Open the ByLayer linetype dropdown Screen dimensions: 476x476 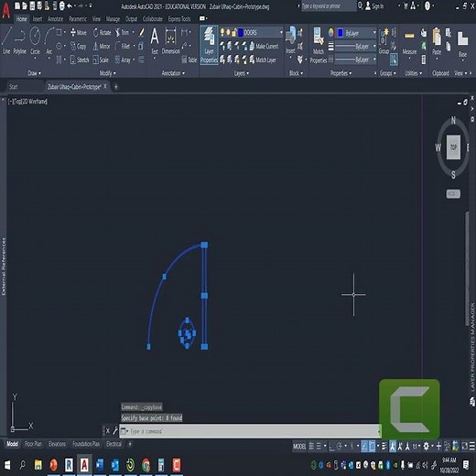(x=374, y=59)
